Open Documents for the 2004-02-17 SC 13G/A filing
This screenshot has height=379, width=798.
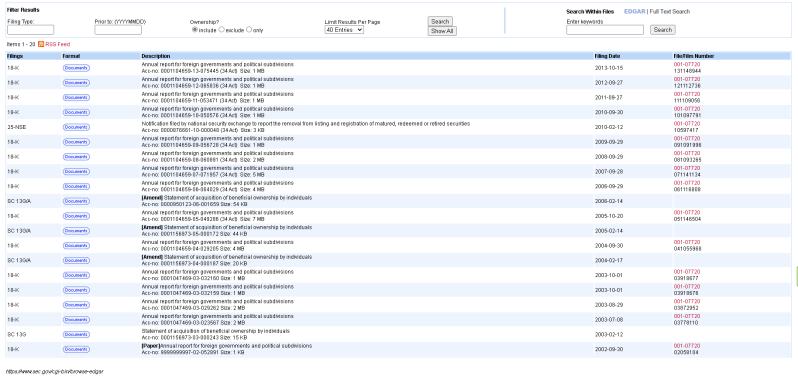tap(76, 260)
